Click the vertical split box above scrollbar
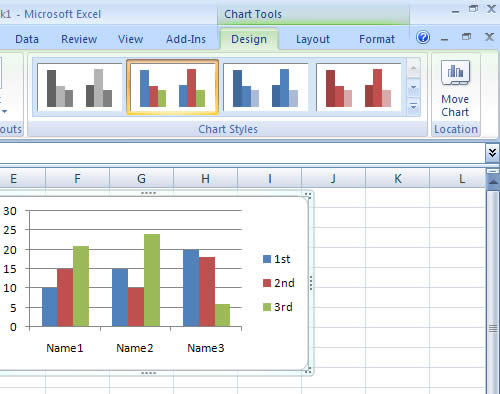Viewport: 500px width, 394px height. tap(493, 171)
